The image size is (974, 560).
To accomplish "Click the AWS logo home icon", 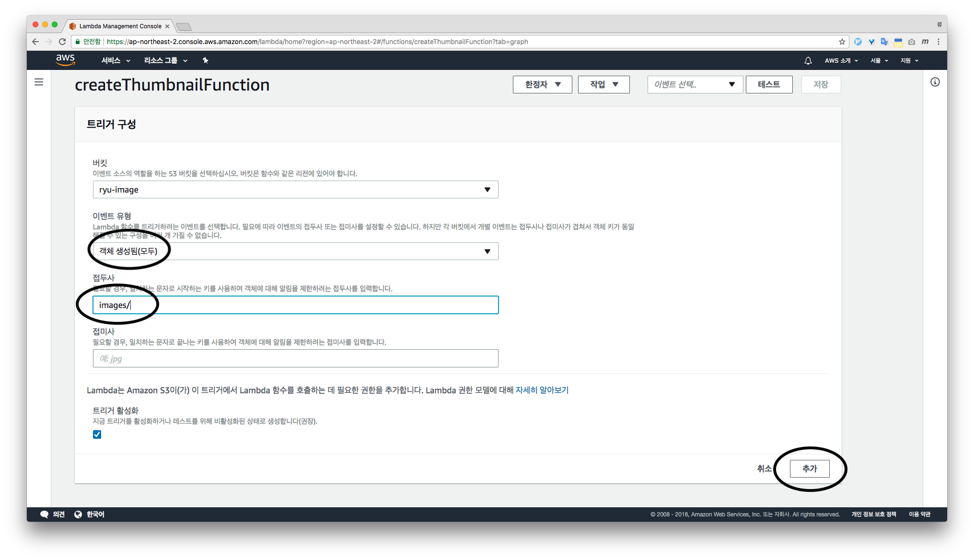I will pos(65,60).
